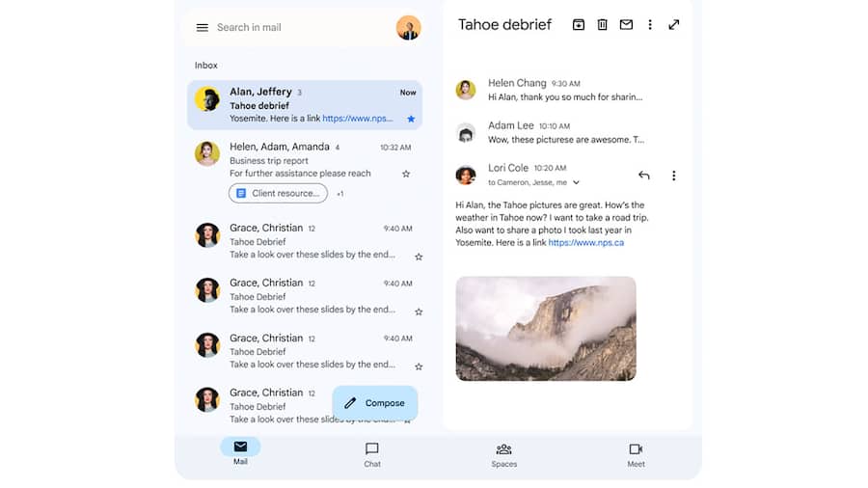Click the Business trip report subject line
868x488 pixels.
(269, 160)
